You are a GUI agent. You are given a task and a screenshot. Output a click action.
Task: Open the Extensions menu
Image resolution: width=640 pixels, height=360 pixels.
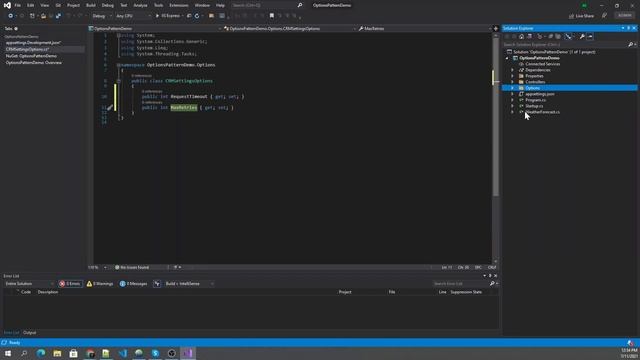point(179,5)
